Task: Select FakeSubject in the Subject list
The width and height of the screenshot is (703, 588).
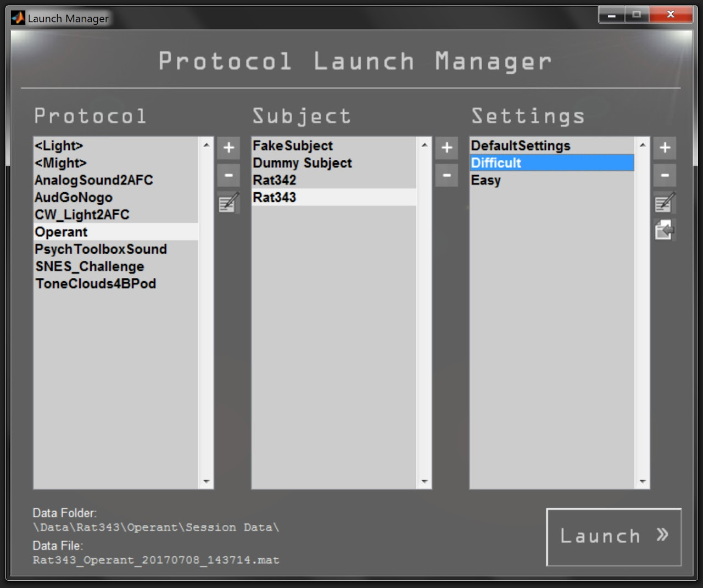Action: click(x=334, y=145)
